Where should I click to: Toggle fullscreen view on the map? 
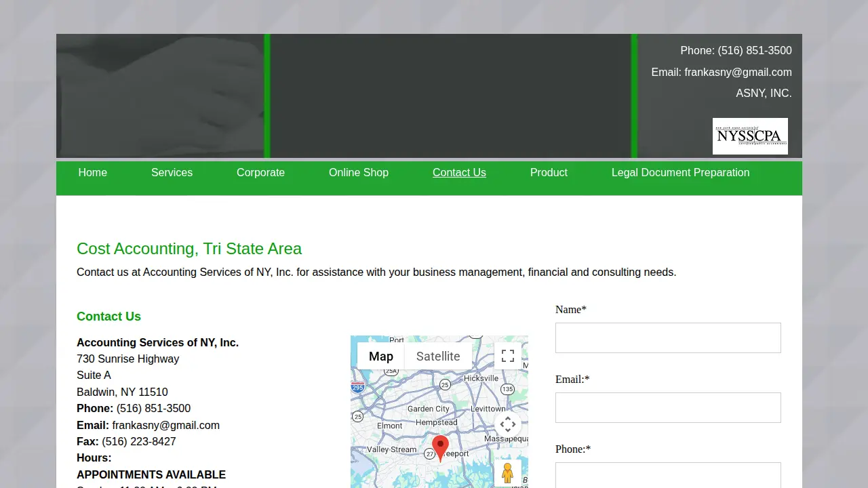click(x=508, y=356)
